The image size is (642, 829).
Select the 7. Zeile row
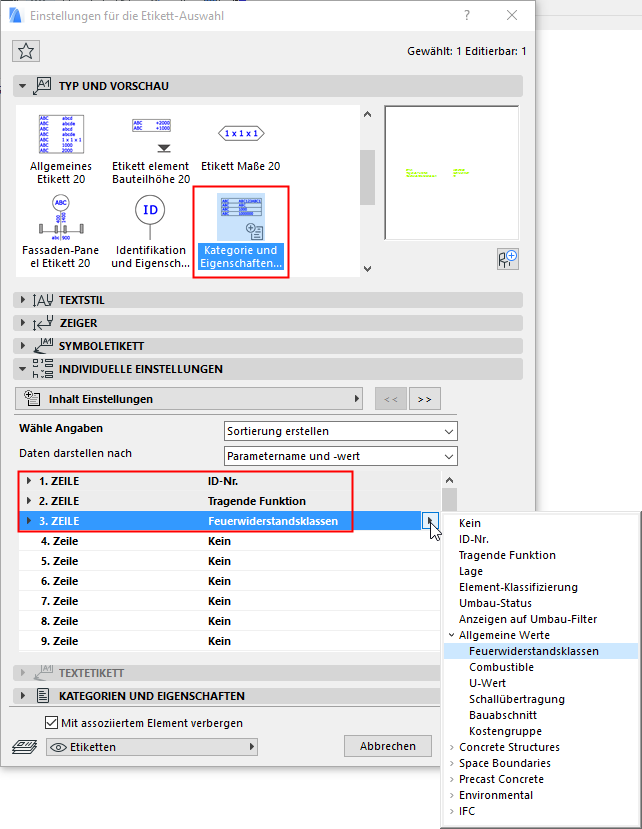tap(229, 601)
